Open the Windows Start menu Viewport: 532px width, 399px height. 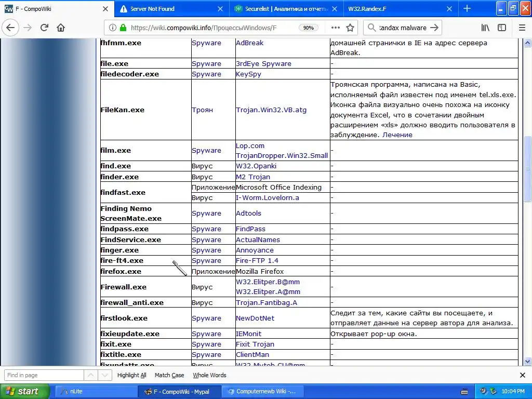click(25, 391)
